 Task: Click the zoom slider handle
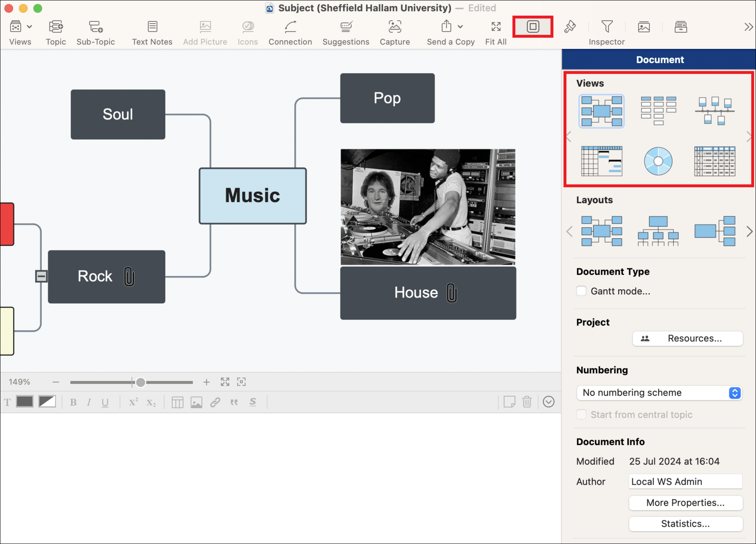(x=140, y=382)
